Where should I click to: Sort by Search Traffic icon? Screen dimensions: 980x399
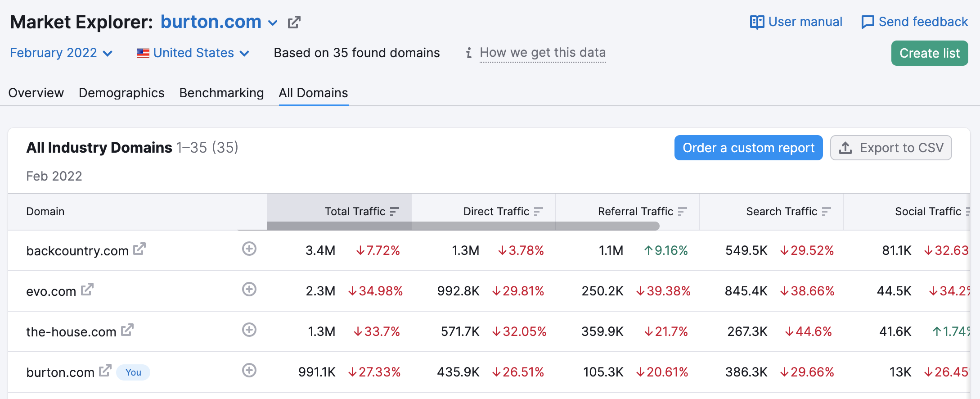tap(827, 212)
